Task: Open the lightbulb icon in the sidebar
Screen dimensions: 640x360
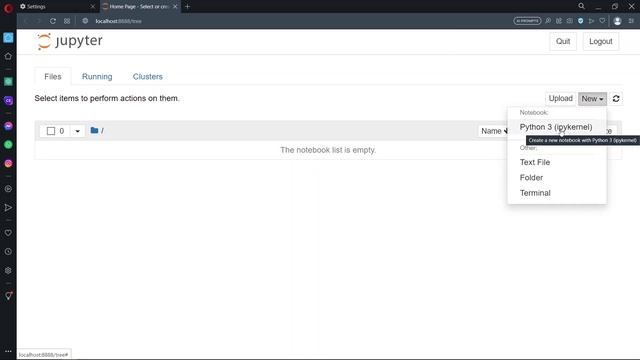Action: (x=8, y=296)
